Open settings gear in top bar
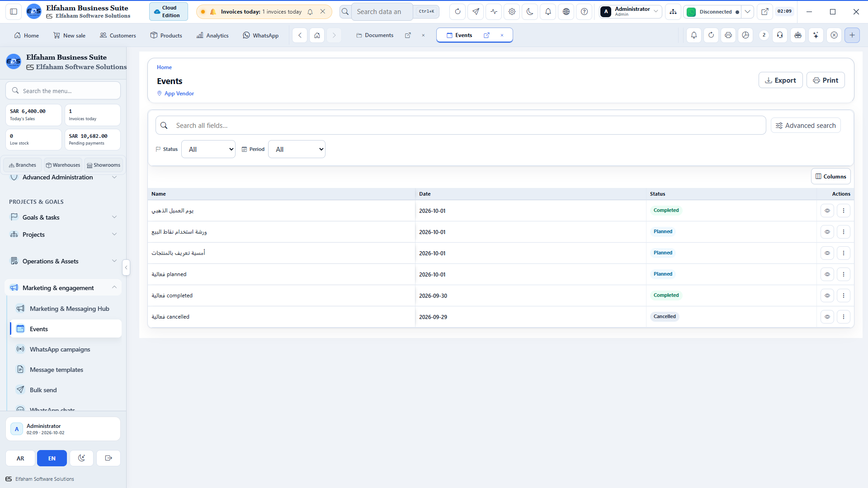The image size is (868, 488). [x=512, y=12]
